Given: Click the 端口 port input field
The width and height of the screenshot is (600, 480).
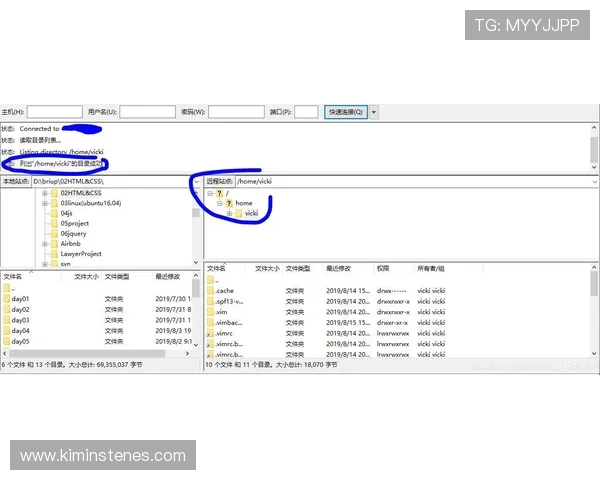Looking at the screenshot, I should pyautogui.click(x=306, y=112).
